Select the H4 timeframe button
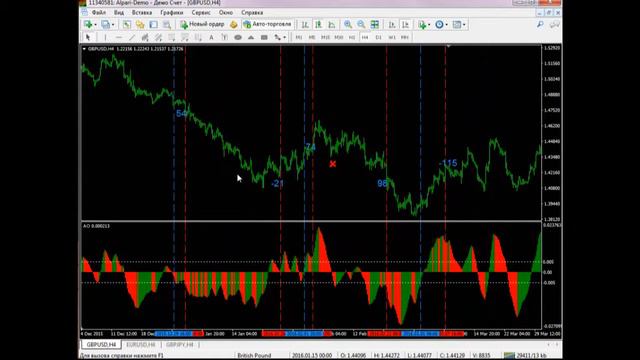This screenshot has height=360, width=640. point(365,37)
